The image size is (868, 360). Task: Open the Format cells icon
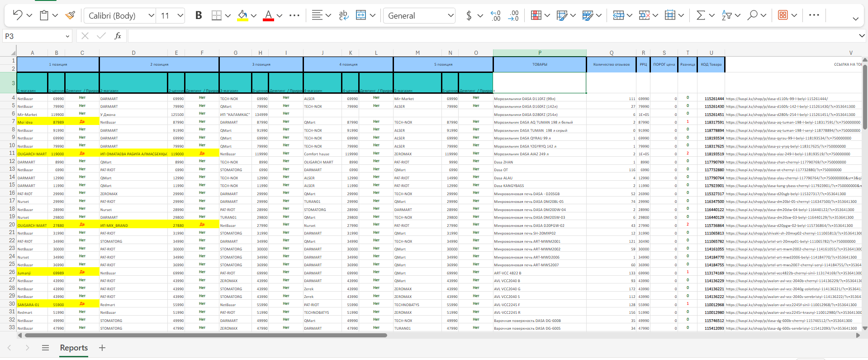tap(670, 15)
